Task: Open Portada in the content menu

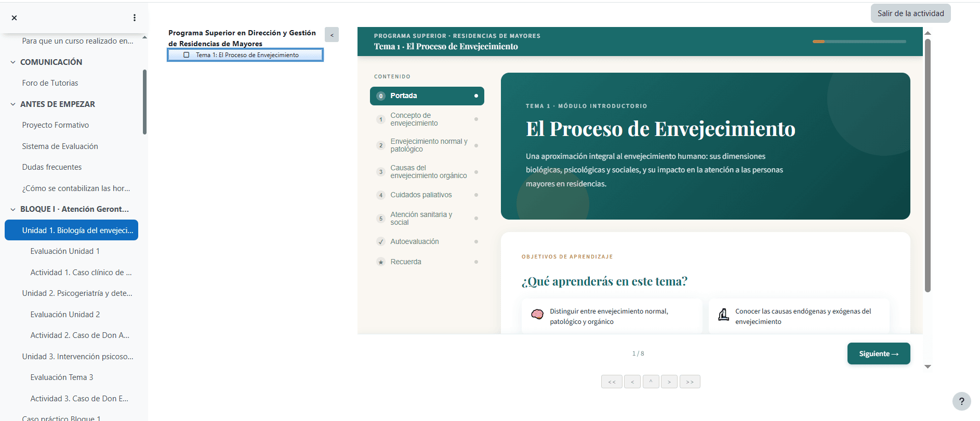Action: [427, 96]
